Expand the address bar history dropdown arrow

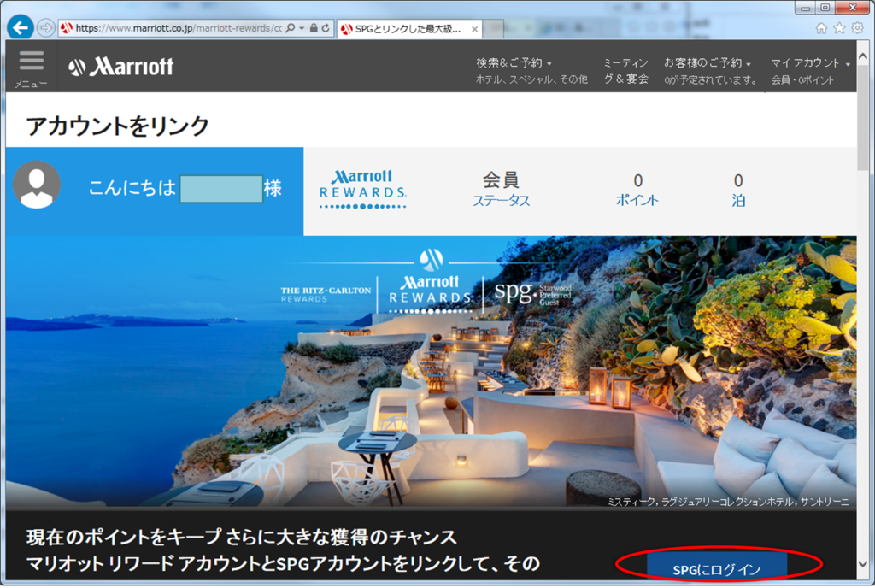pos(302,28)
